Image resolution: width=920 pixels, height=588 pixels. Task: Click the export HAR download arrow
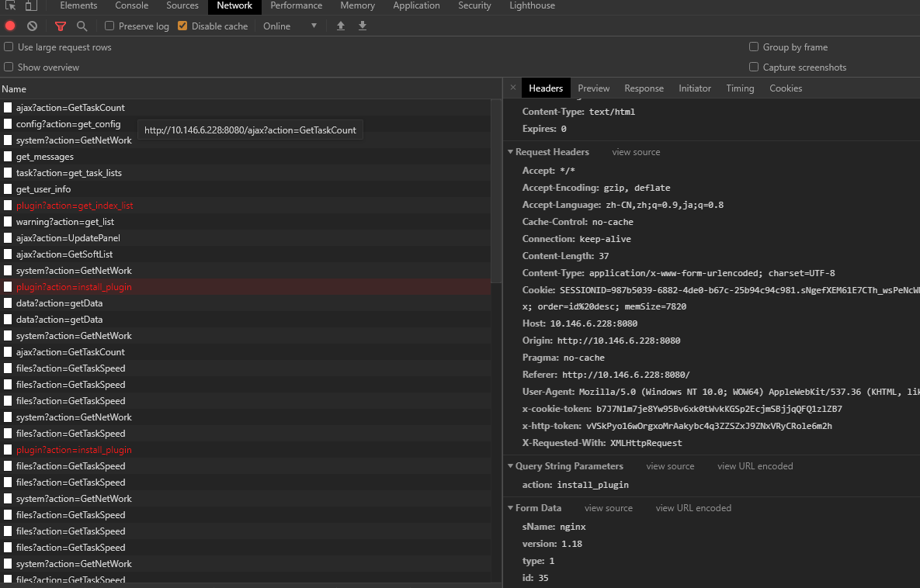pos(363,26)
